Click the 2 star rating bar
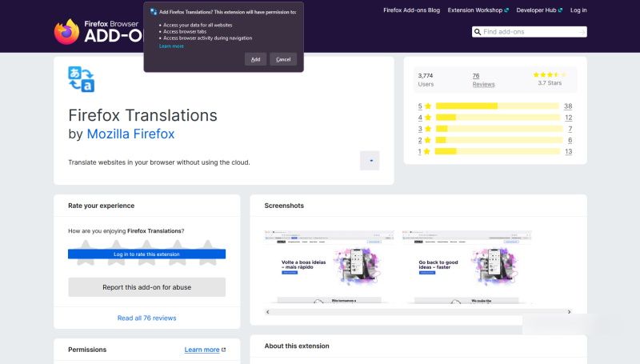 [x=499, y=140]
